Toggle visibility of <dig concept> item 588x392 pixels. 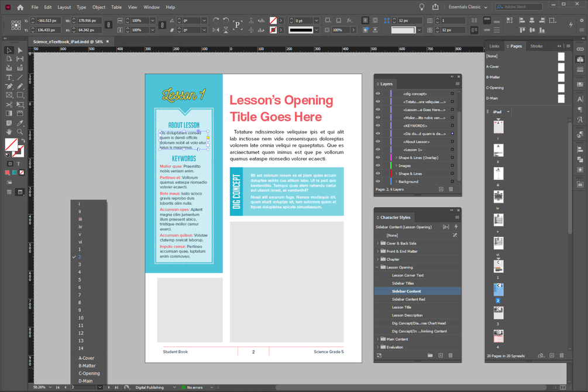(x=378, y=94)
